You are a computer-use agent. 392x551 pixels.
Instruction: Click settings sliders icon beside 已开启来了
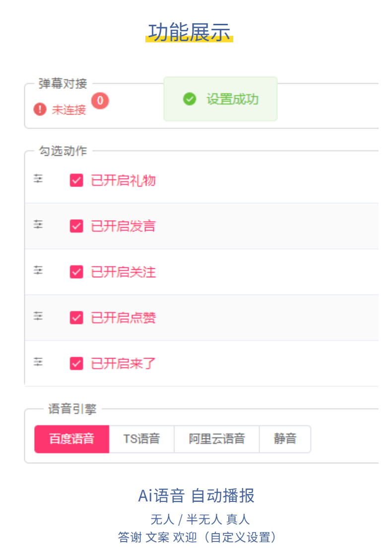(38, 362)
